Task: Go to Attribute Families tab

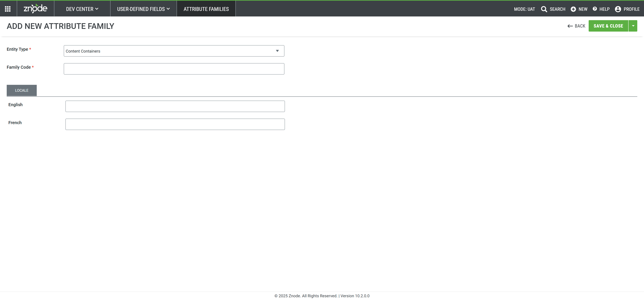Action: (x=206, y=9)
